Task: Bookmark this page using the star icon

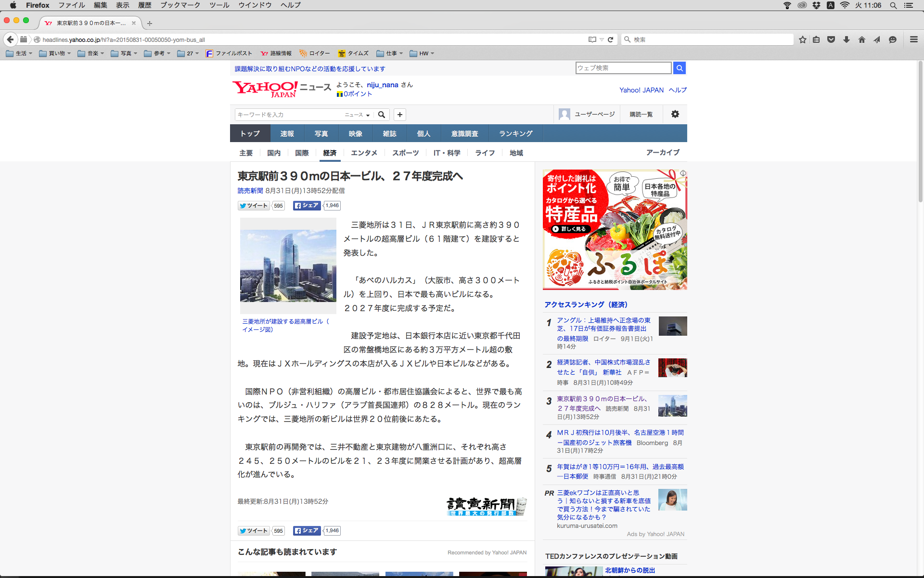Action: click(x=802, y=39)
